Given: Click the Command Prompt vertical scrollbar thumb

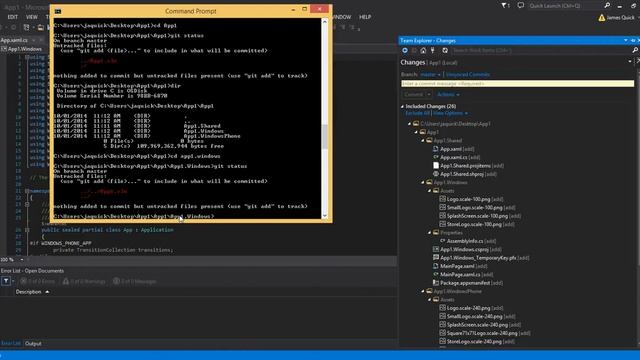Looking at the screenshot, I should (x=324, y=136).
